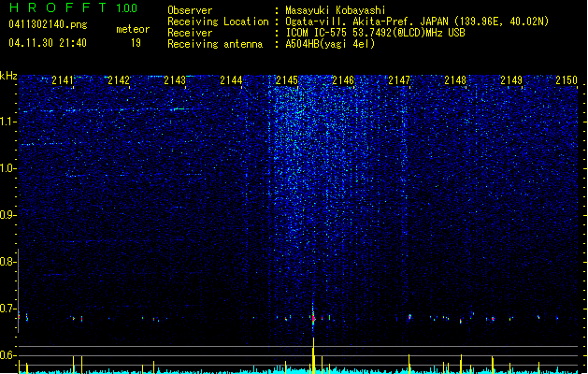Click the timestamp 04.11.30 21:40
The width and height of the screenshot is (588, 374).
point(48,43)
